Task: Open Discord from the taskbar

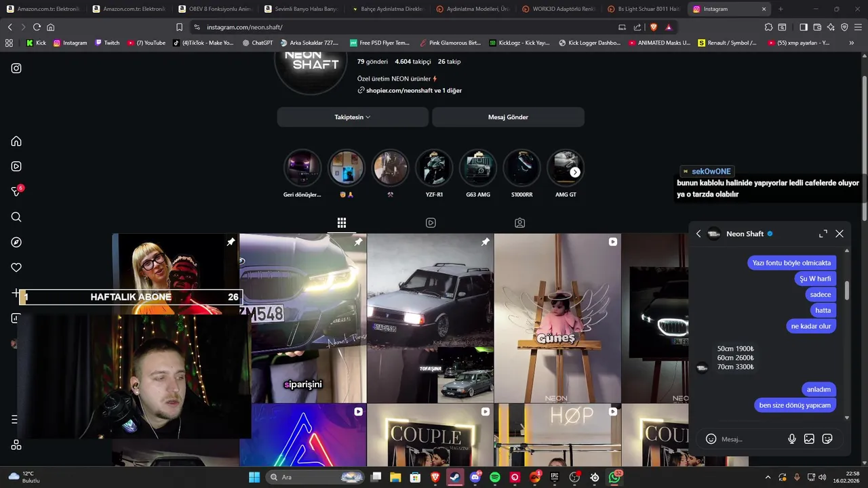Action: [x=475, y=477]
